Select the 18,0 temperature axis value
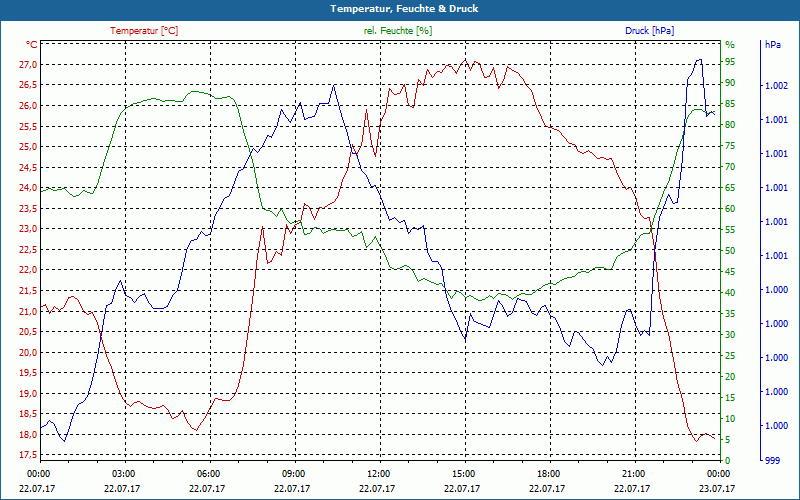 point(29,435)
